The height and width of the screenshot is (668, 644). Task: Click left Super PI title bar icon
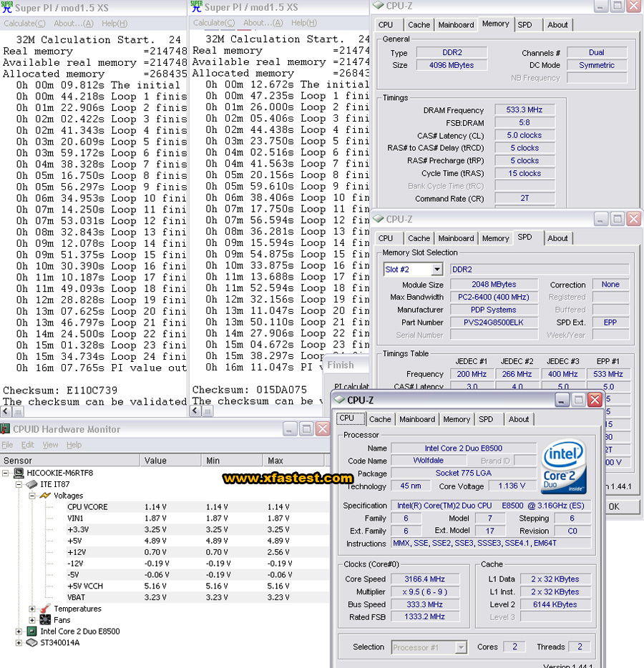point(7,8)
